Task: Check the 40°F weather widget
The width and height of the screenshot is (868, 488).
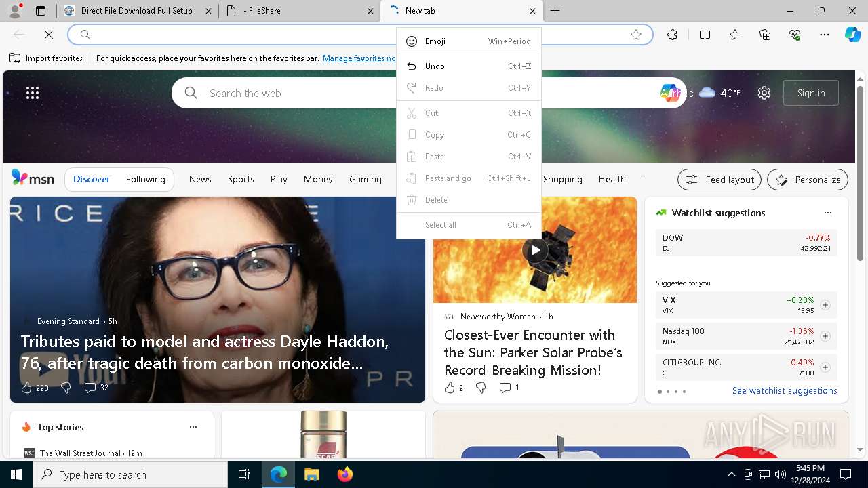Action: (719, 93)
